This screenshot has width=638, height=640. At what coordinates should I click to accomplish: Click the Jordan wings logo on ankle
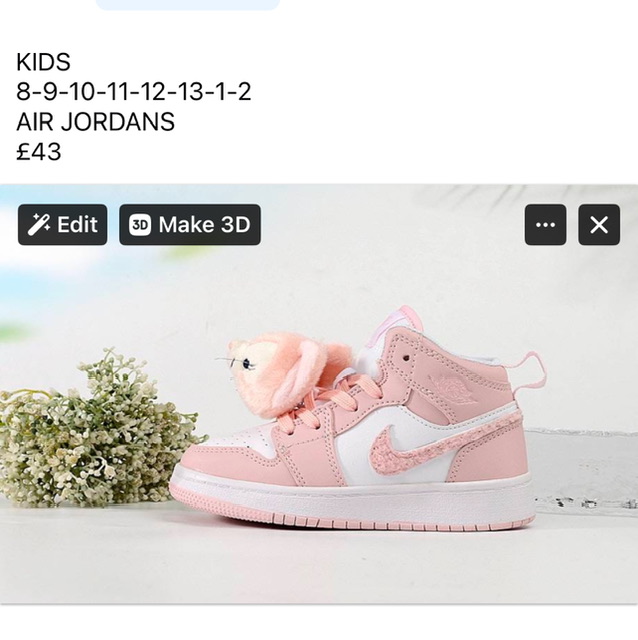tap(453, 388)
